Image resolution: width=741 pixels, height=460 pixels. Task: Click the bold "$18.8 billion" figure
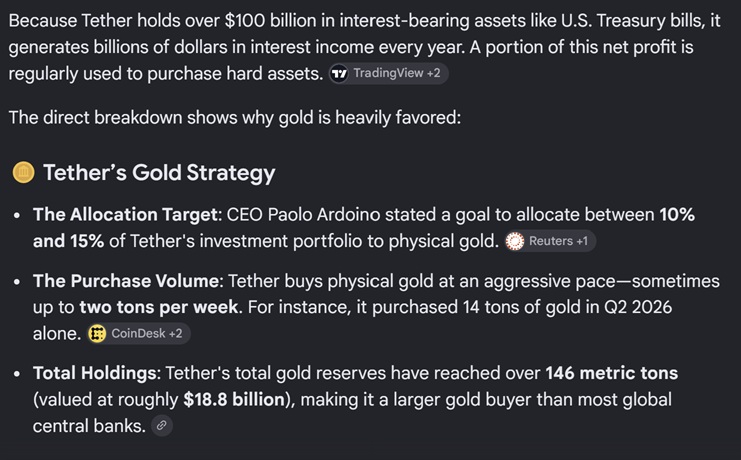coord(234,399)
